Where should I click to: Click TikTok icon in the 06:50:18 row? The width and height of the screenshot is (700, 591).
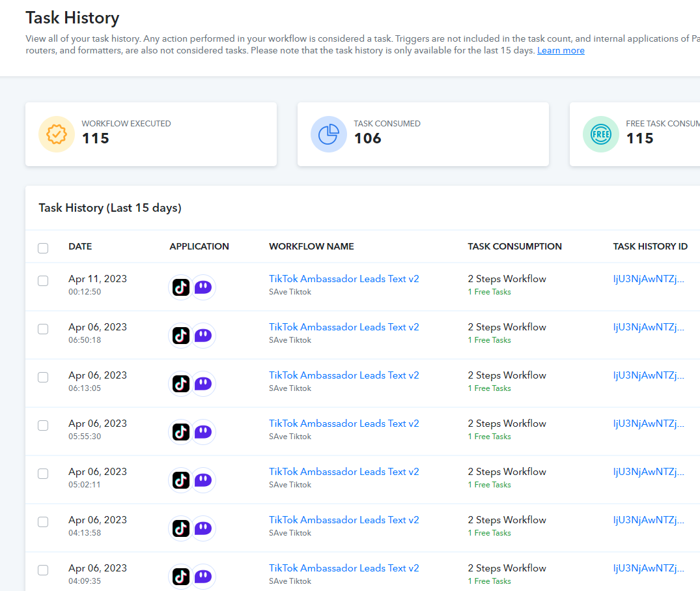click(181, 336)
